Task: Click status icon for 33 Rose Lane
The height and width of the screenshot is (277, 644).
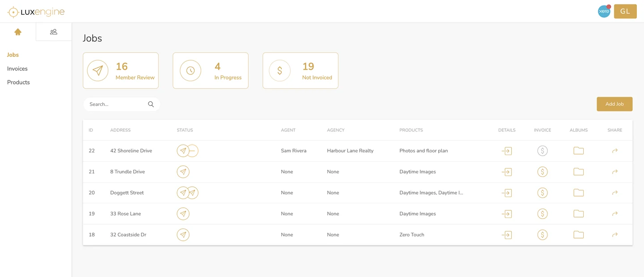Action: [x=183, y=214]
